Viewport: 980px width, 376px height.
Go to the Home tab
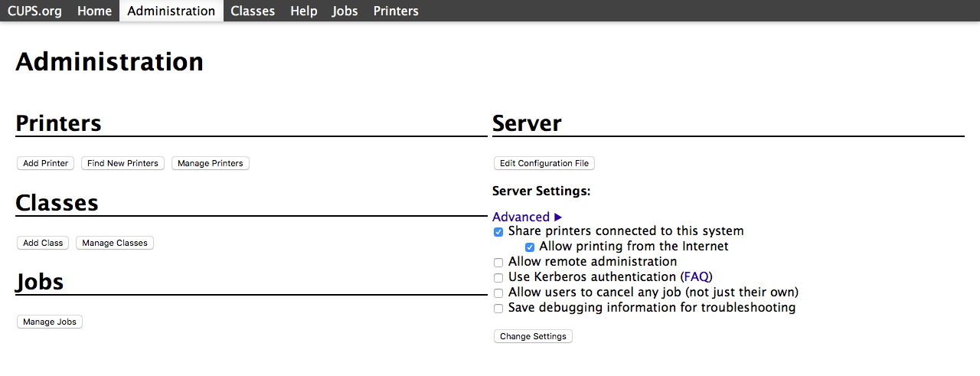point(94,11)
